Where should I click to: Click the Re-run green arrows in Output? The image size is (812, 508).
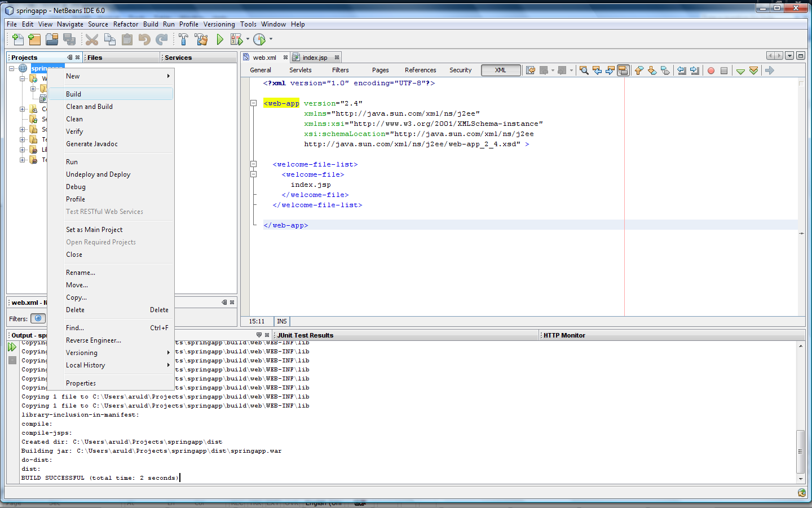(x=12, y=347)
